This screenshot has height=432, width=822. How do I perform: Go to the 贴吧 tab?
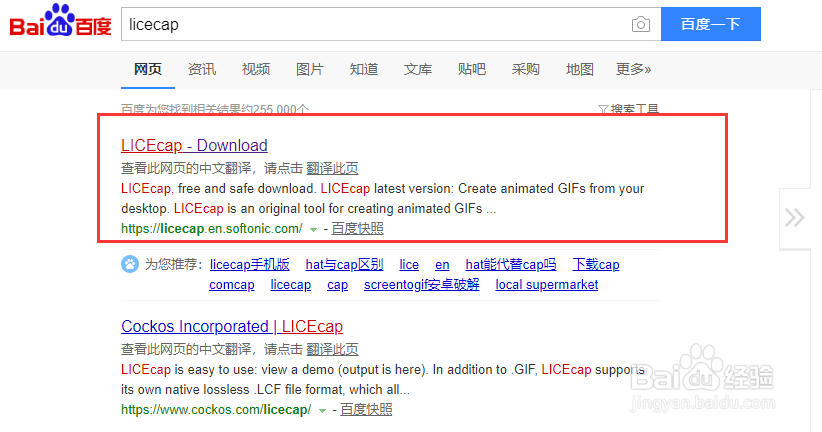472,69
